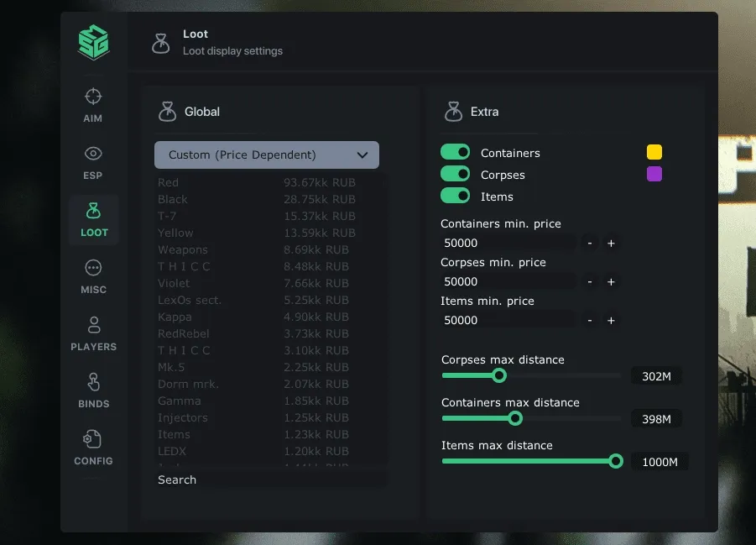Turn off the Corpses toggle
This screenshot has height=545, width=756.
coord(455,174)
